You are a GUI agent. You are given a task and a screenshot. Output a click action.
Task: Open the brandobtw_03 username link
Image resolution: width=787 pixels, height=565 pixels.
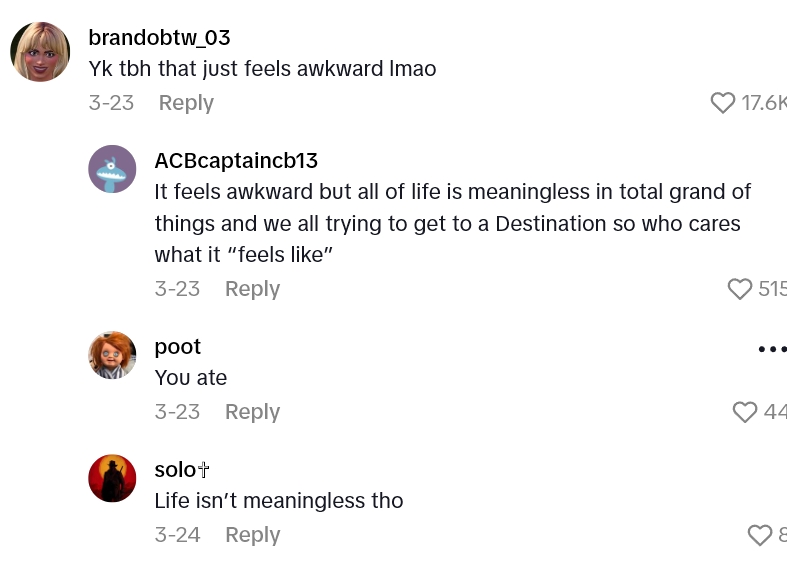(x=159, y=38)
